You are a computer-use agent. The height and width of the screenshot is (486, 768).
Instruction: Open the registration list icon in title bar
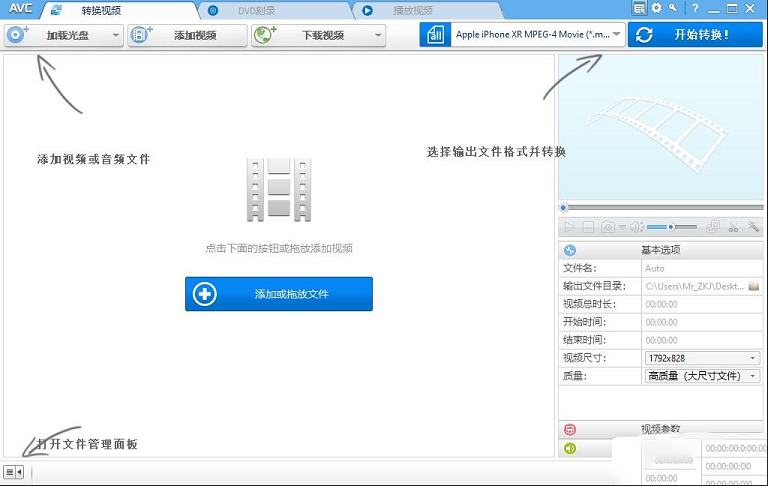click(639, 8)
